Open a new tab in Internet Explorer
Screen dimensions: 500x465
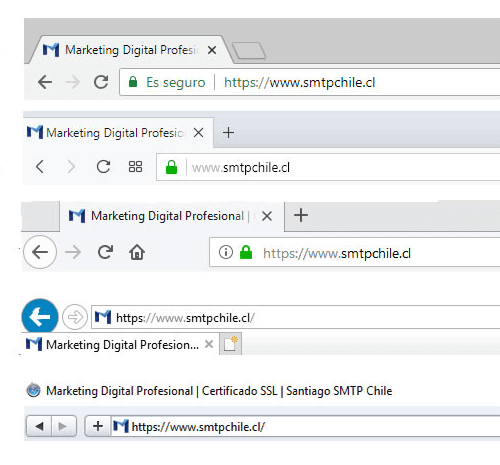click(230, 344)
